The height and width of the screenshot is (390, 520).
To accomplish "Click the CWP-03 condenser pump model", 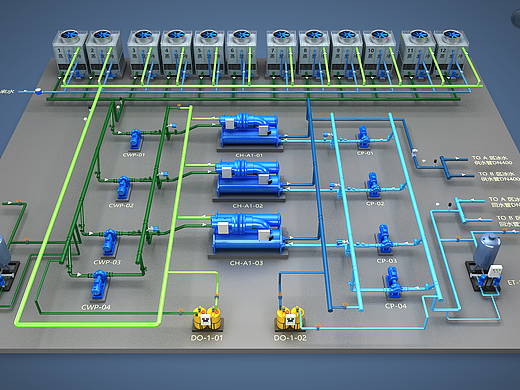I will click(110, 242).
